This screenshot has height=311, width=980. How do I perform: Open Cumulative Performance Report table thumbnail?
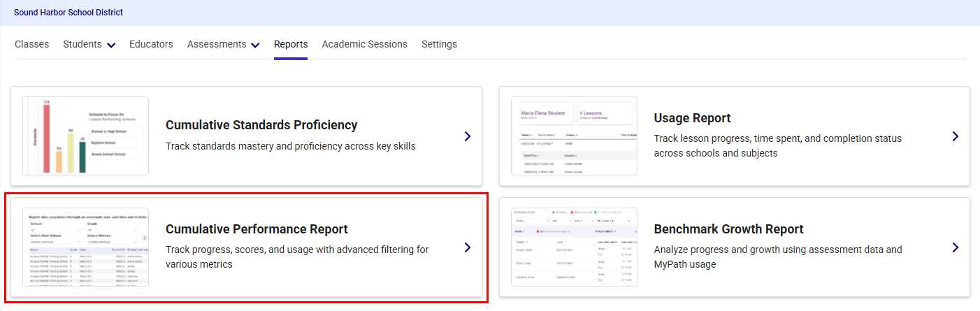[x=85, y=247]
